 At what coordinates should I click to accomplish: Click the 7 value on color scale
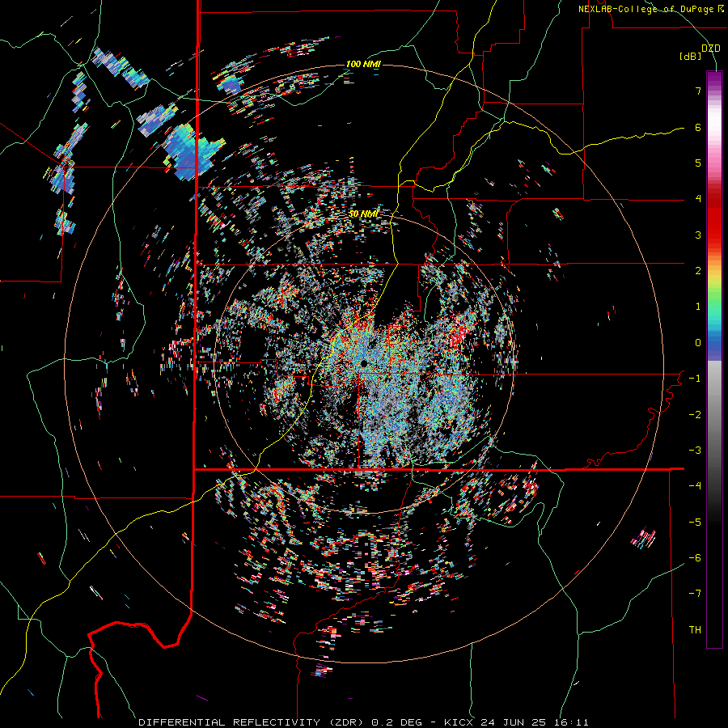point(698,91)
